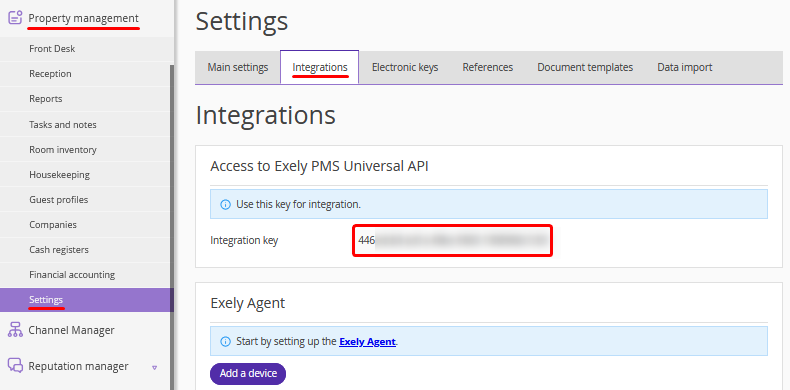Open the References tab
The width and height of the screenshot is (790, 390).
[x=488, y=67]
